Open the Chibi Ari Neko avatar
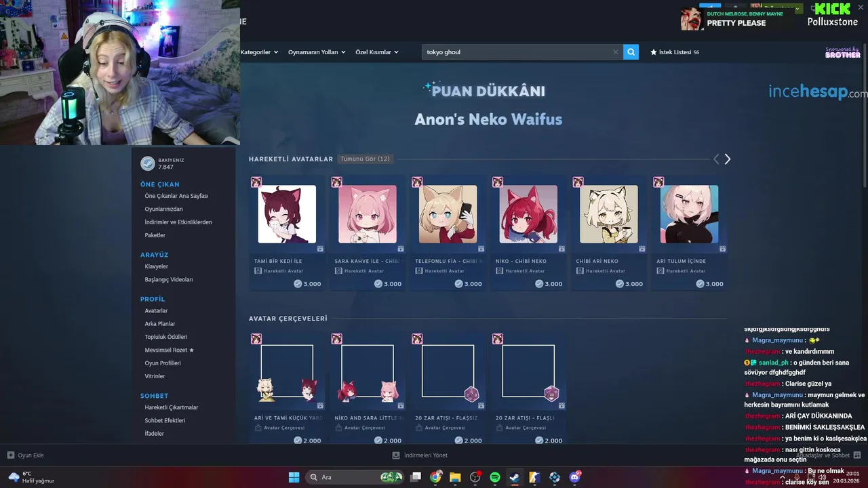The width and height of the screenshot is (868, 488). [x=609, y=233]
